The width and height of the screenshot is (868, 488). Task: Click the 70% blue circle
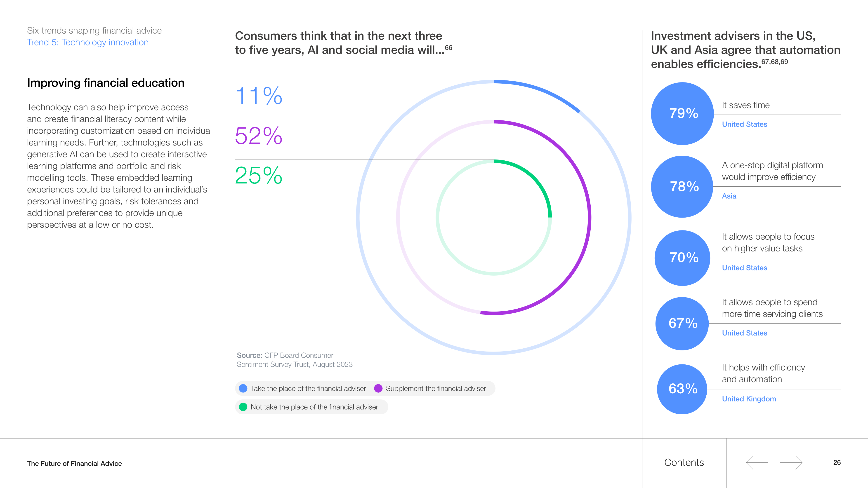click(682, 258)
